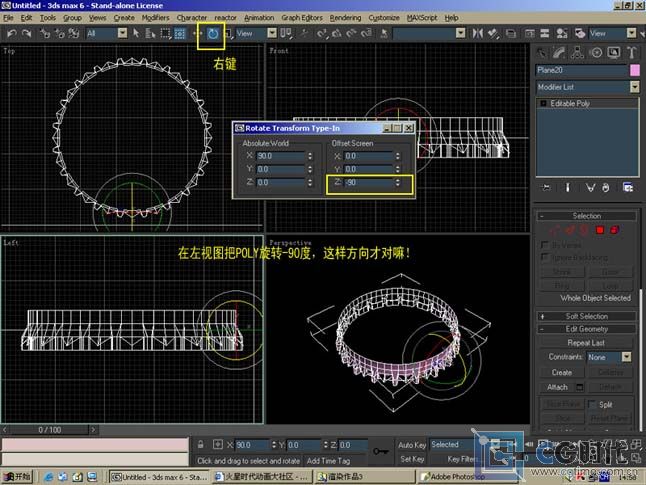This screenshot has width=646, height=485.
Task: Open Configure Modifier Sets icon
Action: [627, 188]
